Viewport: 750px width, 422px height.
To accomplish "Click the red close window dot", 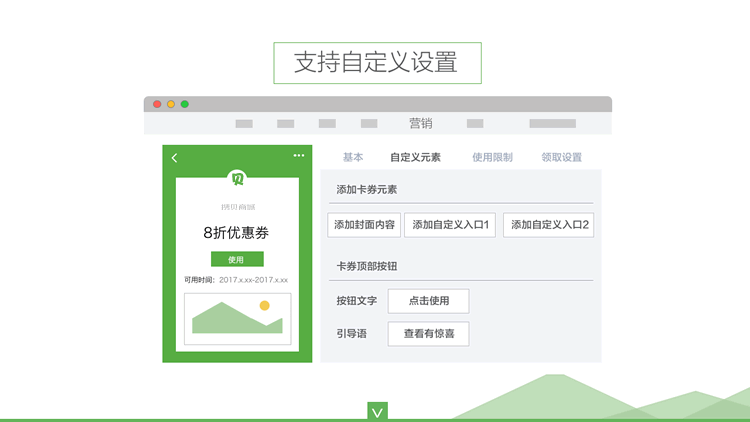I will click(x=157, y=104).
